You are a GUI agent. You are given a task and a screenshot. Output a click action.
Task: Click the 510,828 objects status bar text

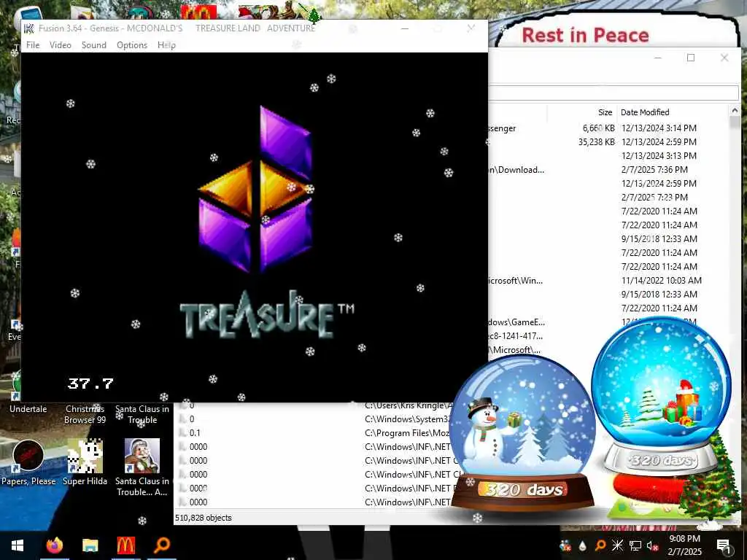pos(204,518)
